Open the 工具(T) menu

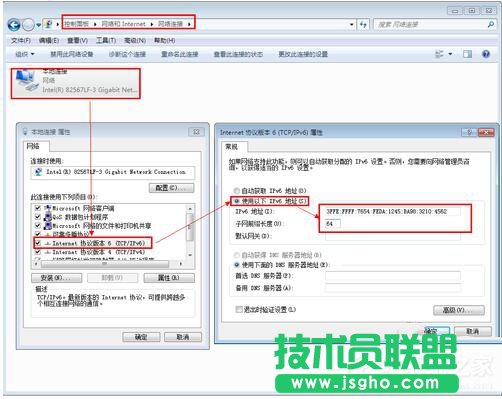coord(106,41)
